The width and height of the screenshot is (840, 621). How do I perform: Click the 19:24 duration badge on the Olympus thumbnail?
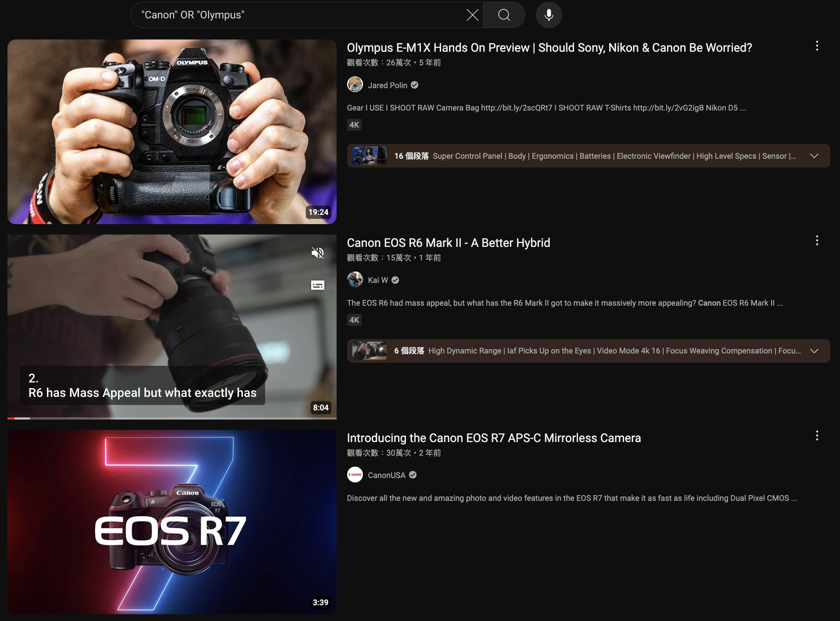click(x=318, y=212)
